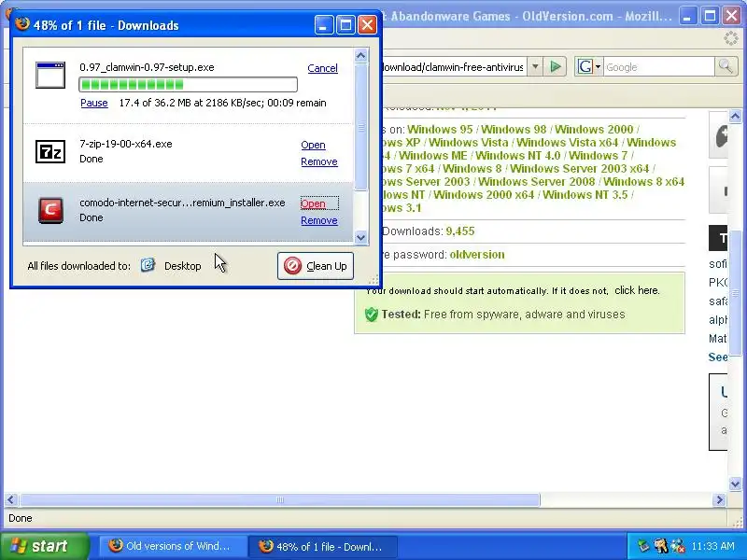
Task: Switch to 48% of 1 file taskbar item
Action: (x=323, y=547)
